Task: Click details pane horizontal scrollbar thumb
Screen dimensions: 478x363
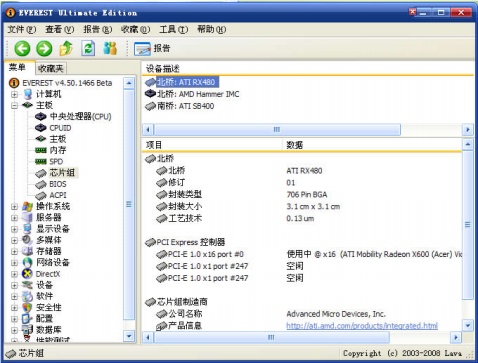Action: click(271, 338)
